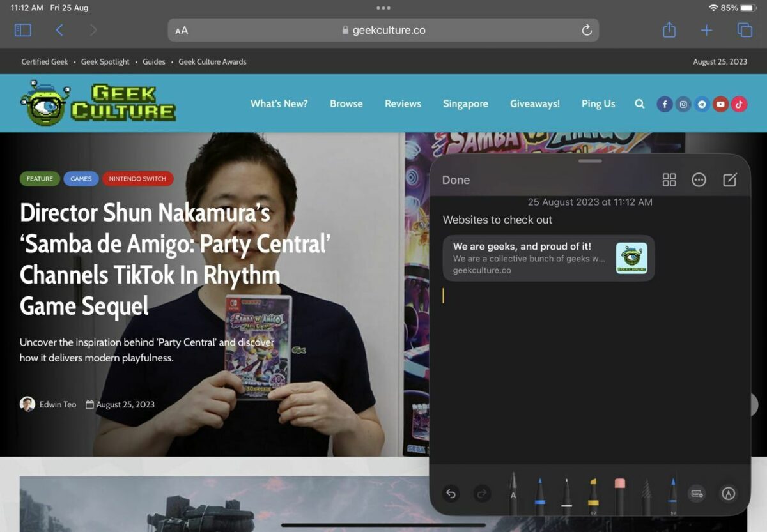Select the pink eraser tool
The height and width of the screenshot is (532, 767).
[619, 495]
